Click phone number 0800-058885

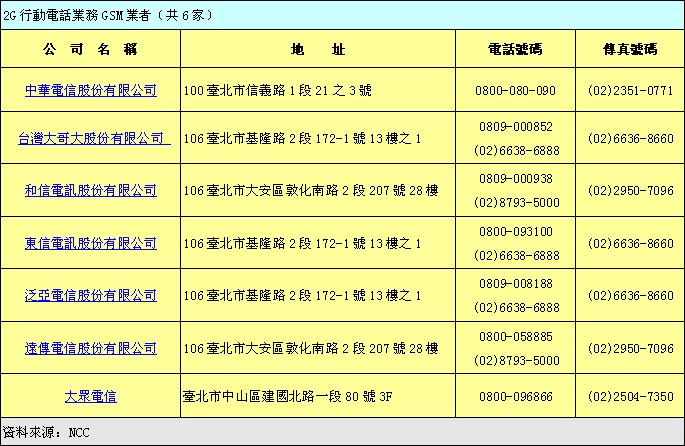coord(515,337)
